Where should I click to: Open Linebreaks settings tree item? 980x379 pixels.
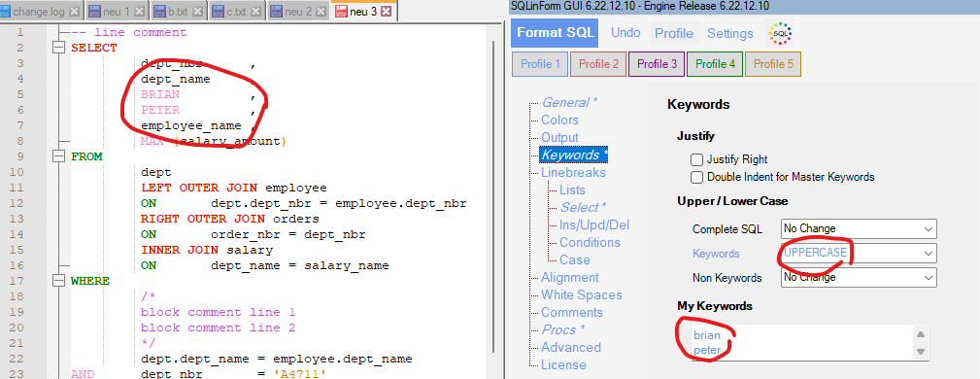573,173
